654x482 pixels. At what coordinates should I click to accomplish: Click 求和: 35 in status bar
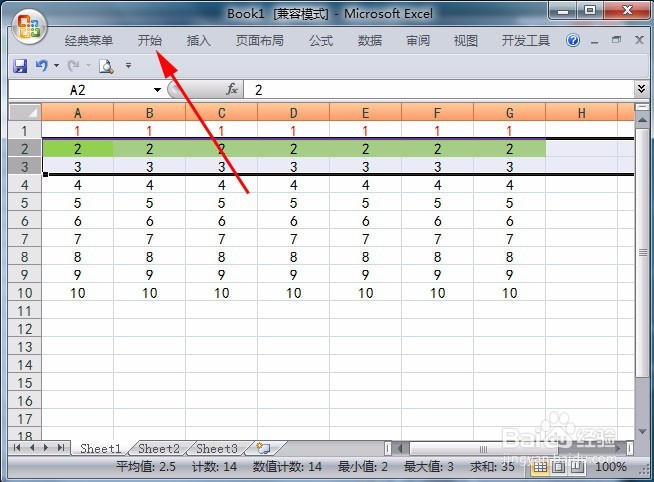click(492, 467)
